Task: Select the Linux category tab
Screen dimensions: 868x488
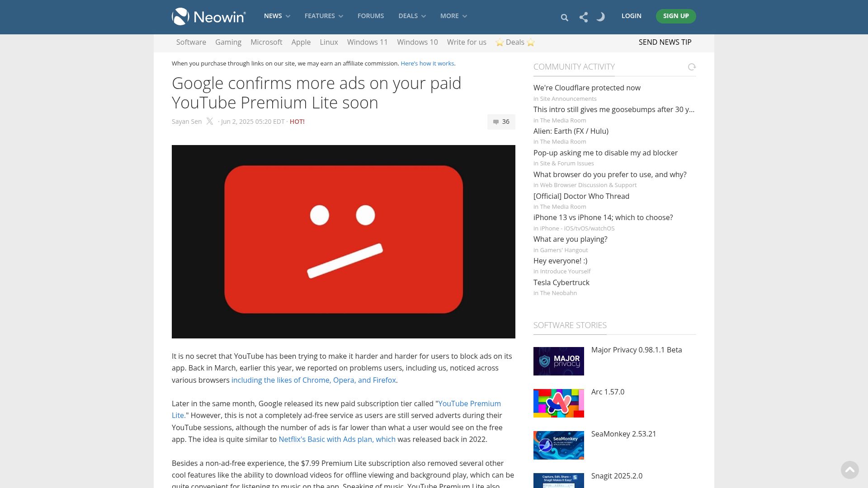Action: click(x=329, y=42)
